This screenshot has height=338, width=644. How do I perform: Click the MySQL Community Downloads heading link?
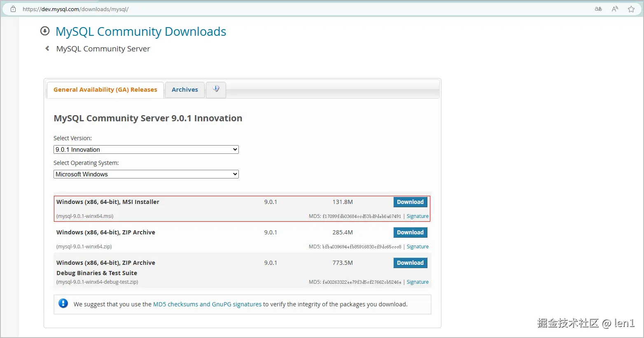(x=141, y=32)
